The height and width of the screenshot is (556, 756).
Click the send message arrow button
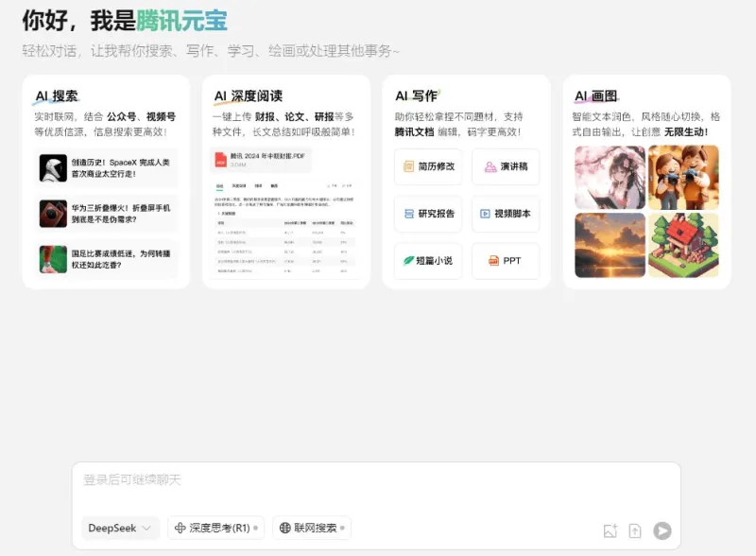click(x=662, y=530)
